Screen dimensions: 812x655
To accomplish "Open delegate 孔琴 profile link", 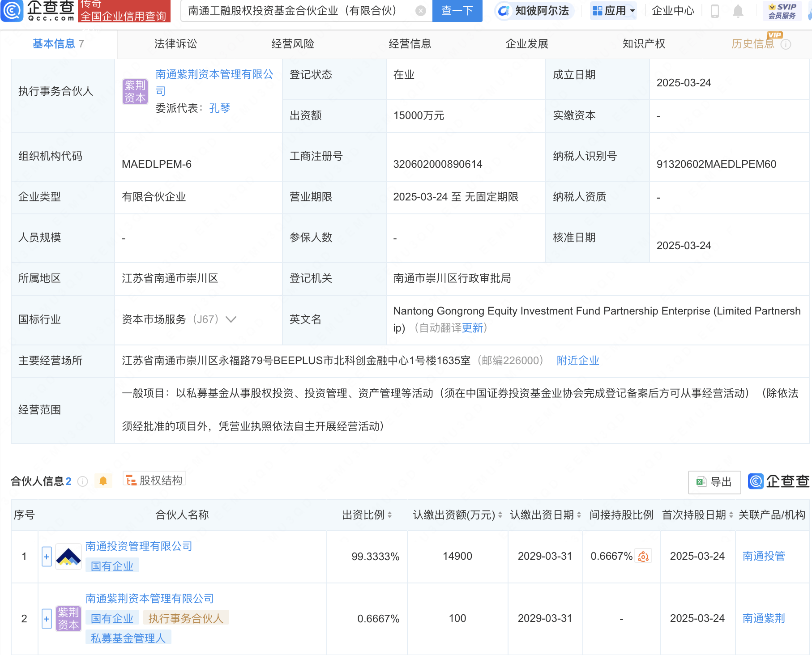I will 219,108.
